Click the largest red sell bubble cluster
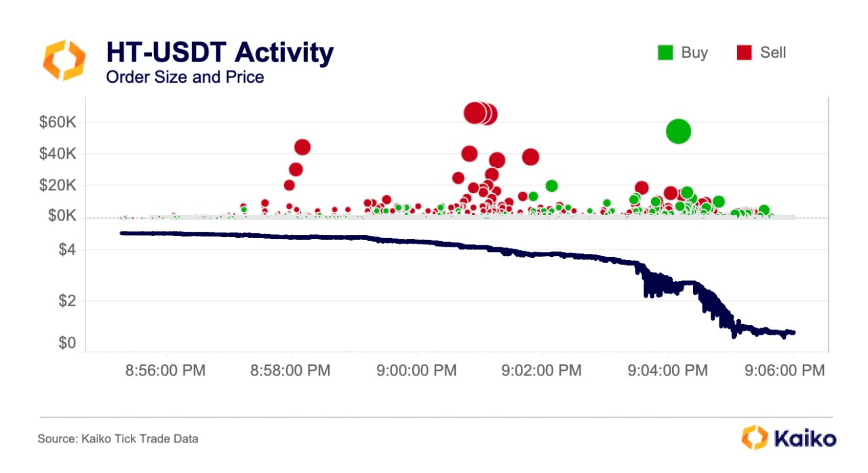This screenshot has width=868, height=473. 480,114
